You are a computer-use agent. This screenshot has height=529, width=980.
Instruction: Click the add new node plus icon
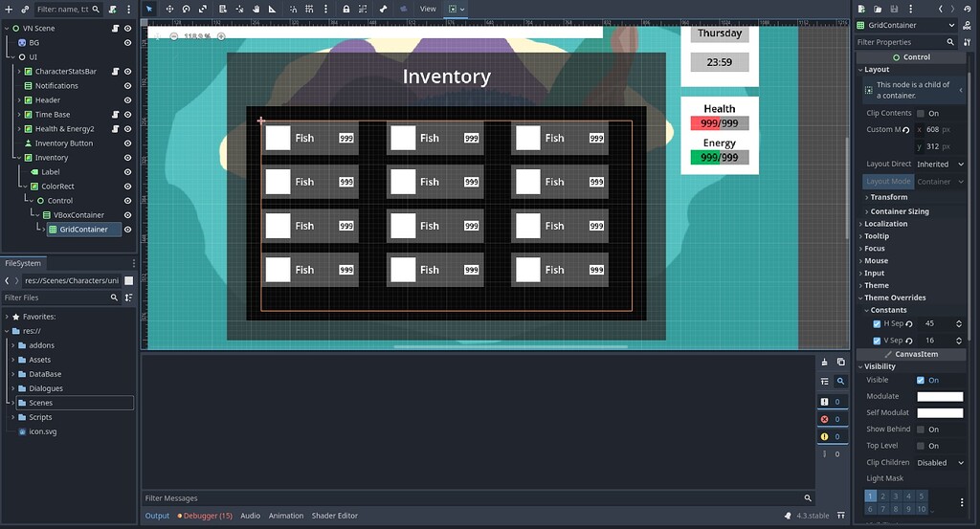pyautogui.click(x=10, y=9)
